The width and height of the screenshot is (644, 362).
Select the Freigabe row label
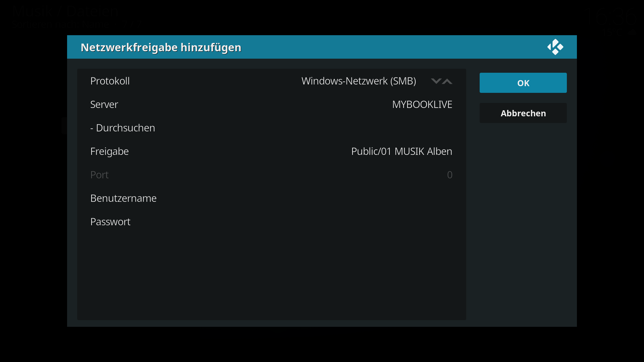coord(110,152)
